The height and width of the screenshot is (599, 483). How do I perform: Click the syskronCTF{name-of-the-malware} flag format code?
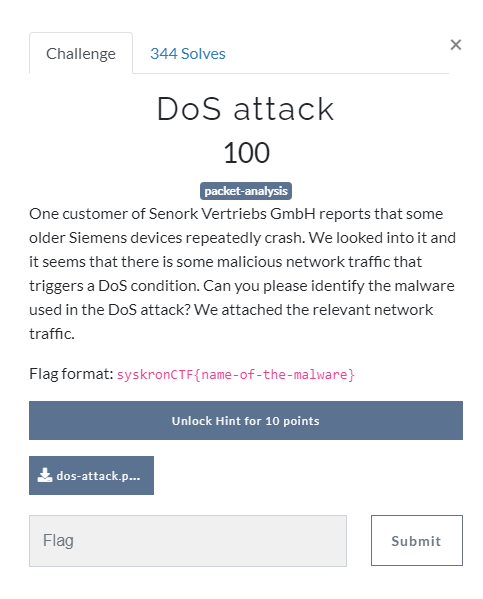click(236, 374)
